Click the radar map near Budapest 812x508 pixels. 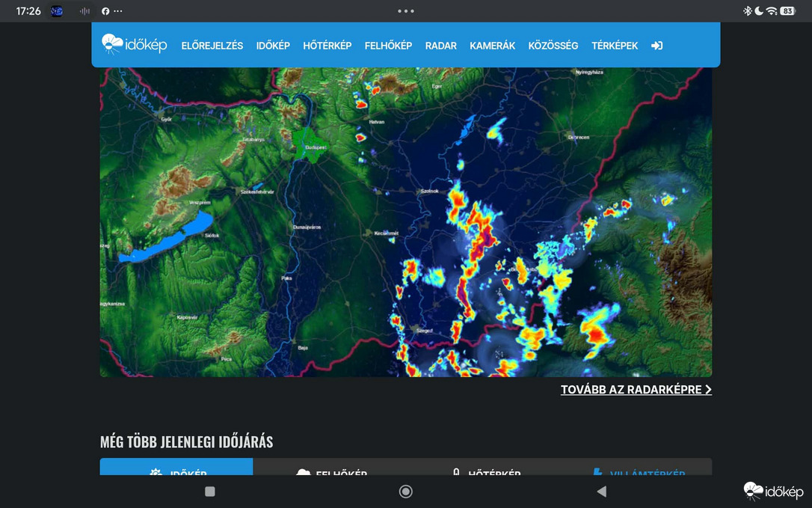click(x=311, y=146)
